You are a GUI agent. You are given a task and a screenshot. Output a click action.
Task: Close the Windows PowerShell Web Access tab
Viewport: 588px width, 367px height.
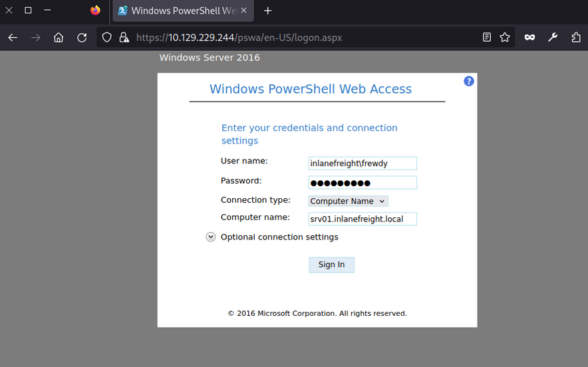click(x=243, y=11)
